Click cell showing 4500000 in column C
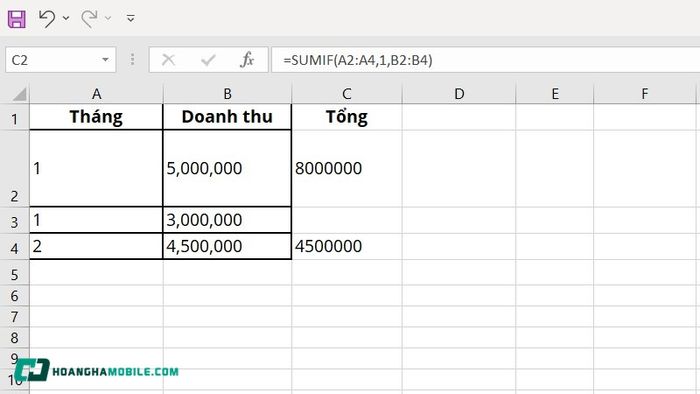This screenshot has height=394, width=700. pos(347,246)
